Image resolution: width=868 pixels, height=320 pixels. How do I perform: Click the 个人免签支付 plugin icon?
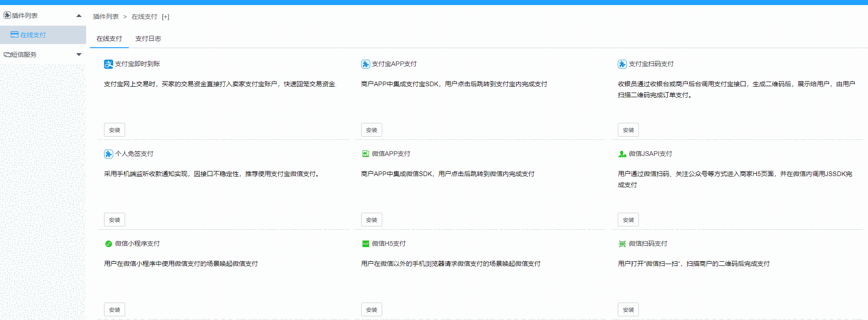108,154
